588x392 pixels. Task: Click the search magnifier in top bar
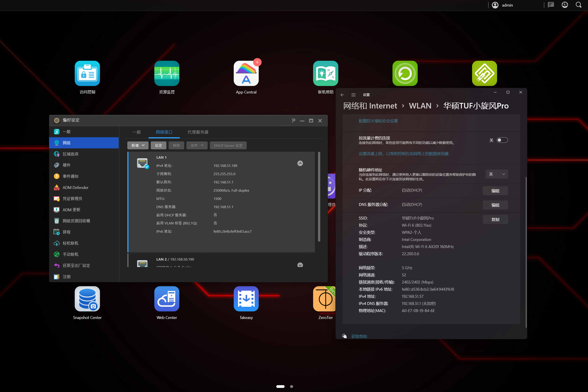tap(579, 5)
